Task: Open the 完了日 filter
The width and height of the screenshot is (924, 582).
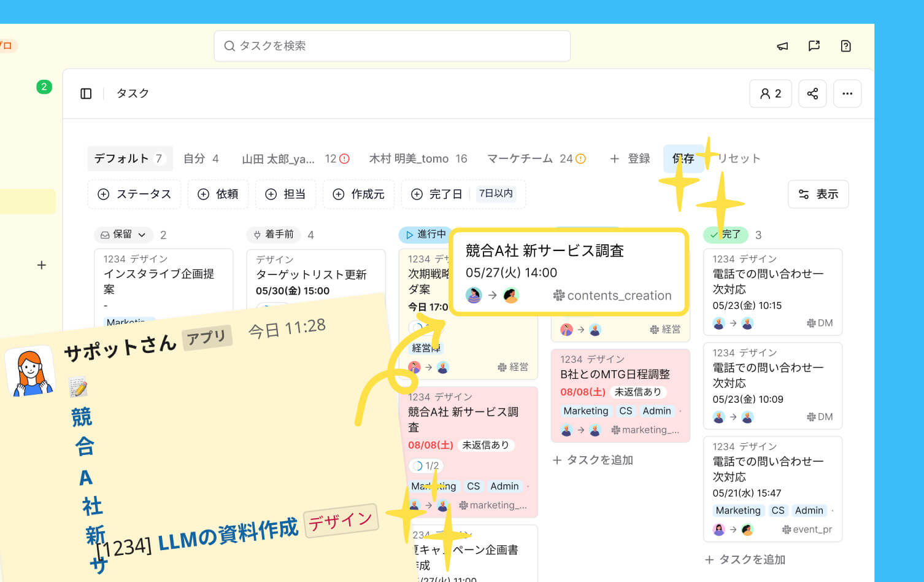Action: [437, 194]
